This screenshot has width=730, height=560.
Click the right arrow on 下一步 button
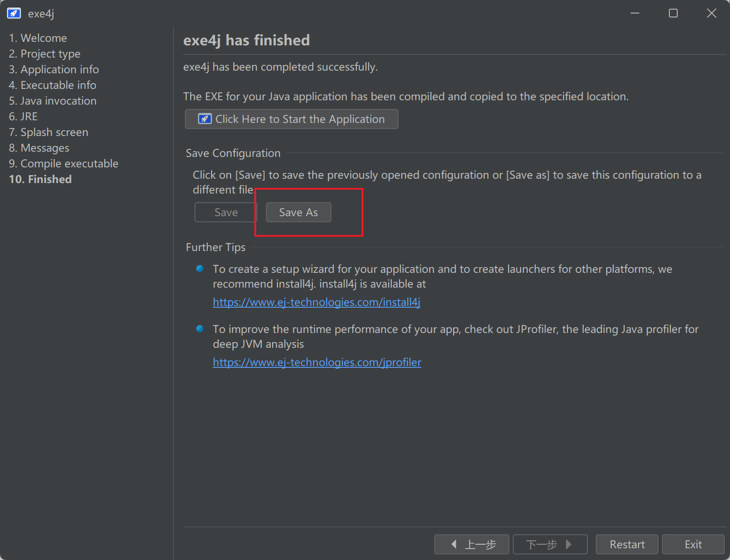click(568, 544)
